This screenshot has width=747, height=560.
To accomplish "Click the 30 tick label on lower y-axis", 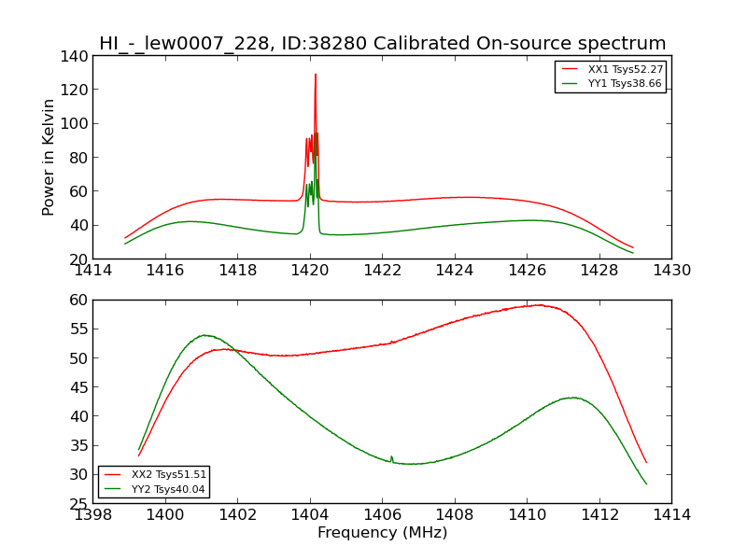I will coord(79,474).
